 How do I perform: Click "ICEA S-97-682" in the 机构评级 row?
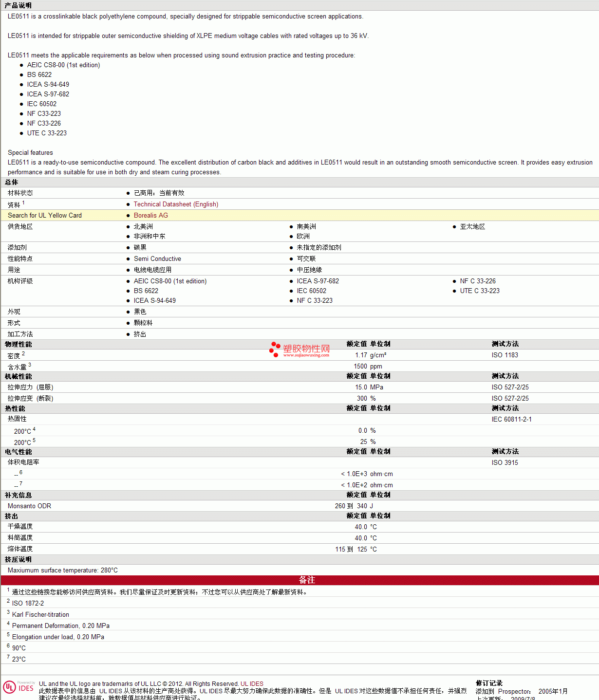point(318,281)
